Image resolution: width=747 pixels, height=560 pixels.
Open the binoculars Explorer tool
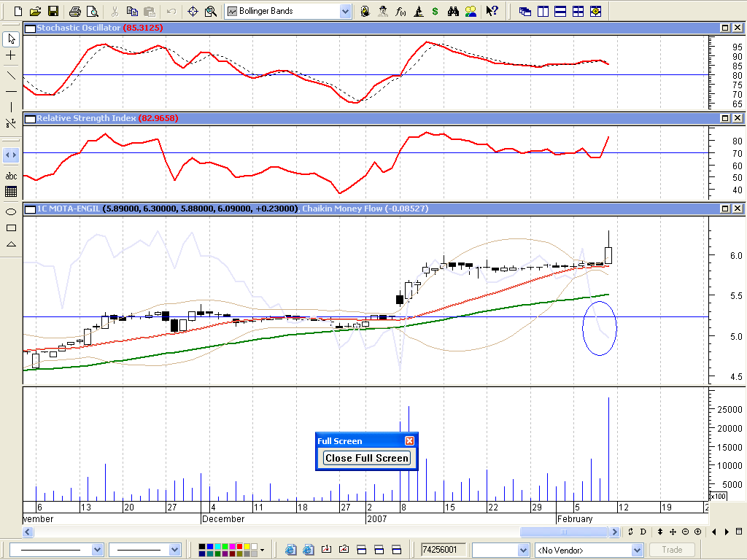453,12
